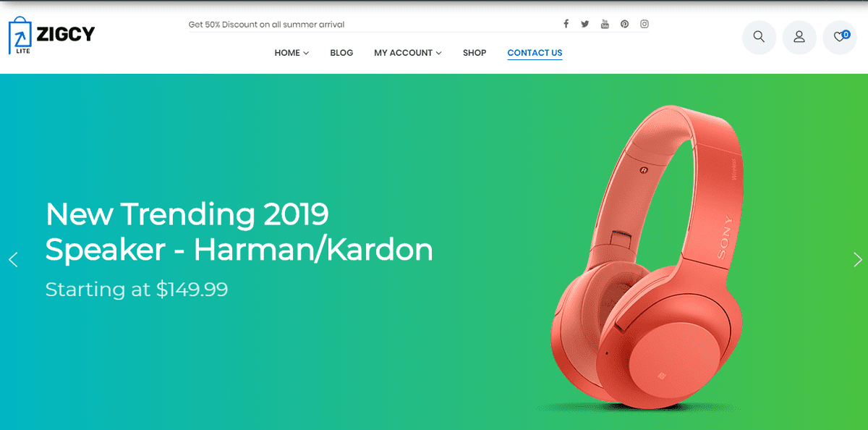The width and height of the screenshot is (868, 430).
Task: View the wishlist heart icon
Action: click(840, 37)
